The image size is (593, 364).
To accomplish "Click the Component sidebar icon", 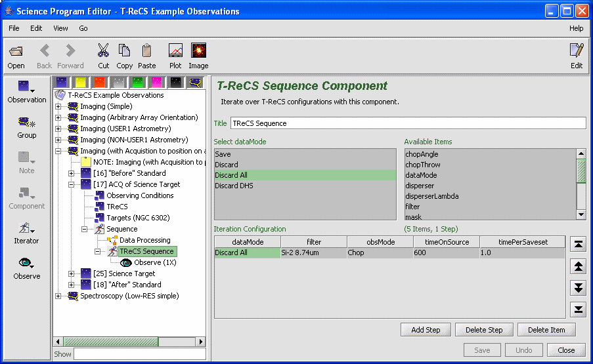I will (26, 193).
